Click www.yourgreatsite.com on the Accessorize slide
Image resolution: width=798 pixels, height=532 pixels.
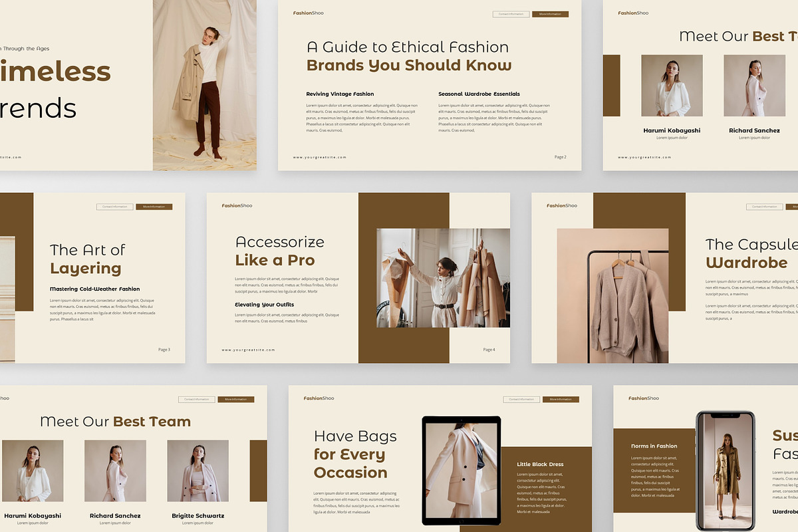248,350
